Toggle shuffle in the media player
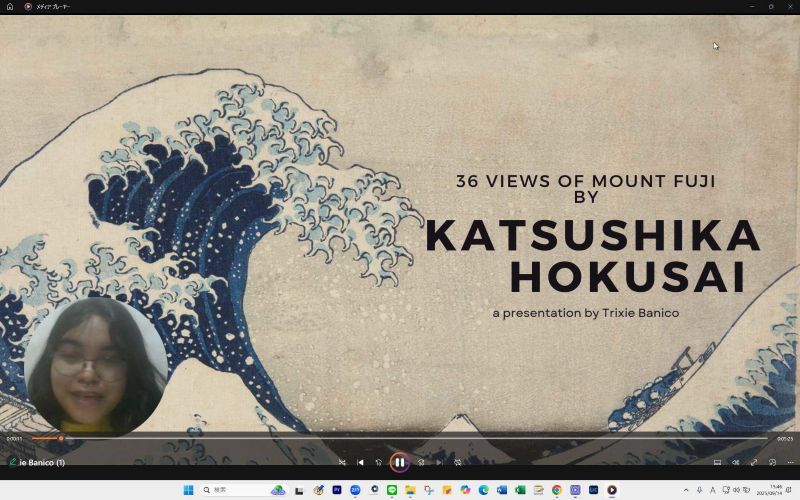The width and height of the screenshot is (800, 500). [342, 462]
